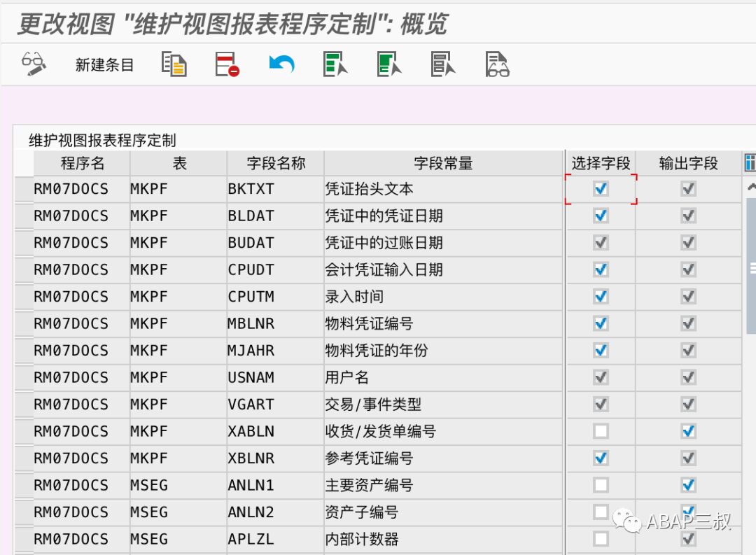Click the 用户名 cell

point(443,377)
